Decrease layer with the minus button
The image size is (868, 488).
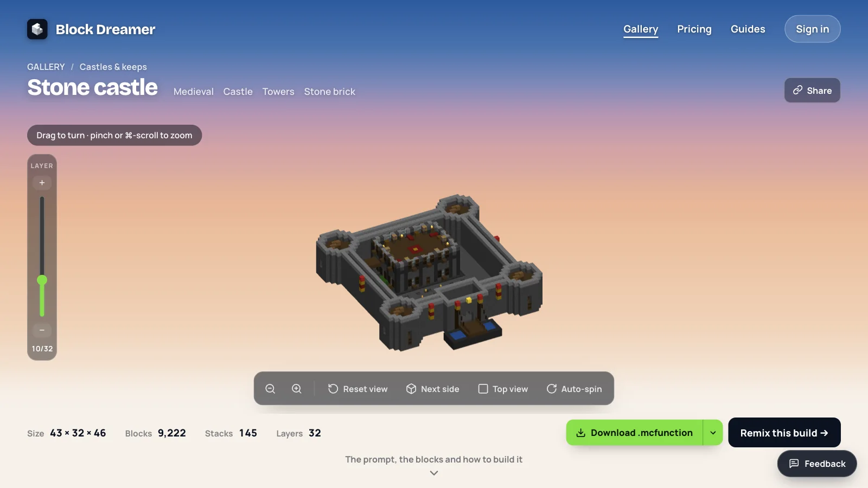pos(42,330)
